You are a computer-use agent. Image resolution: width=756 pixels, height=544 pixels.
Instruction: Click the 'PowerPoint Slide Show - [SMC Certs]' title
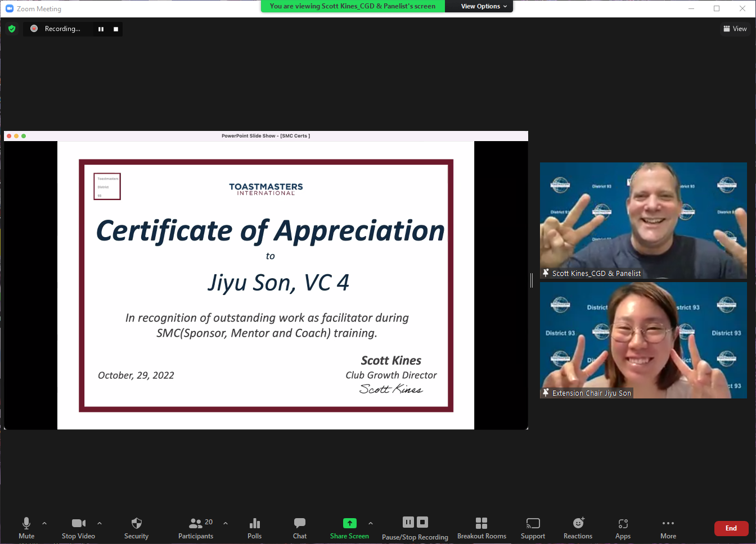[265, 136]
